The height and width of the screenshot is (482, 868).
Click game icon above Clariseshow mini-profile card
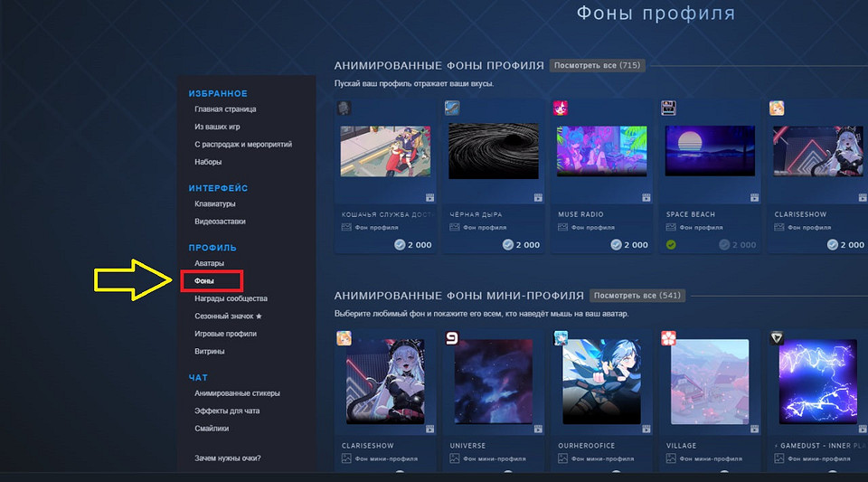pyautogui.click(x=344, y=338)
